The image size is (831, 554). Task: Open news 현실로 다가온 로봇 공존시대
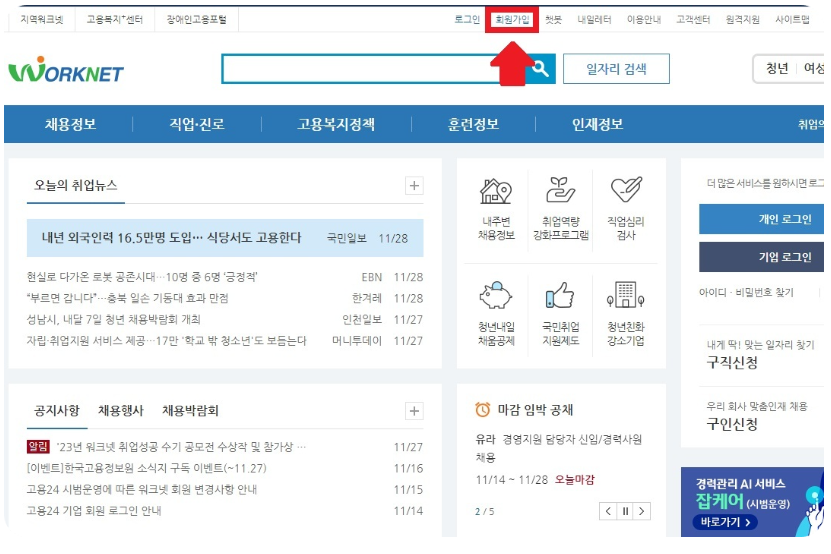[x=142, y=277]
